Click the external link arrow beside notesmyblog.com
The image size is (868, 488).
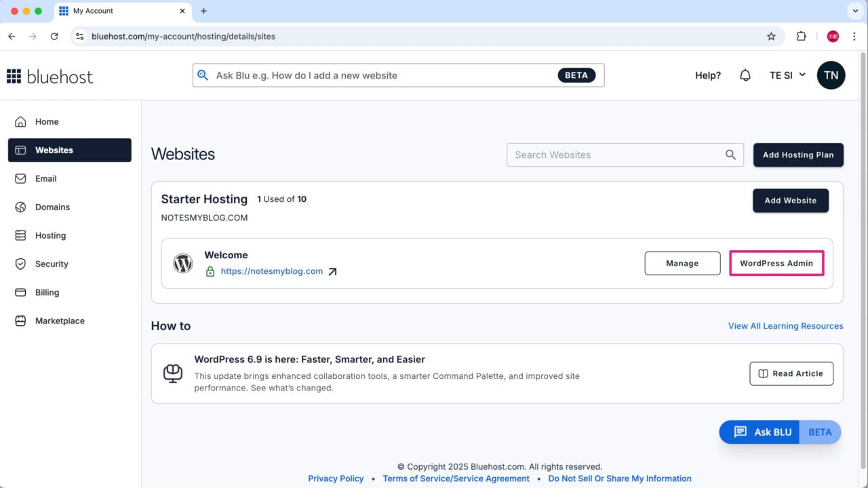pos(332,270)
